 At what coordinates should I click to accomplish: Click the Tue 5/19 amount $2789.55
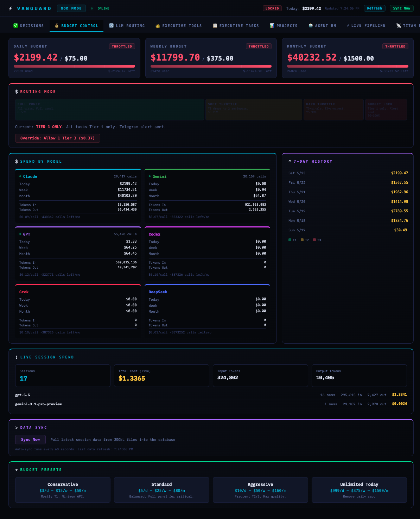400,211
